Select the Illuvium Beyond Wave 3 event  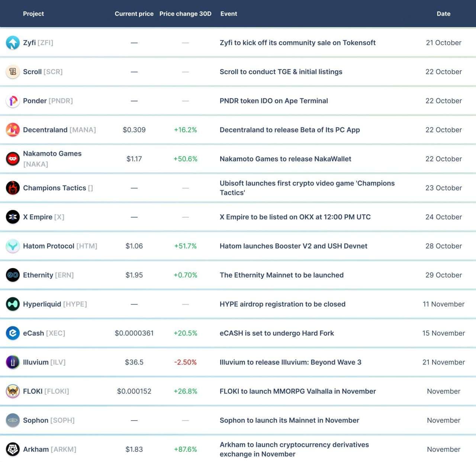(x=290, y=362)
